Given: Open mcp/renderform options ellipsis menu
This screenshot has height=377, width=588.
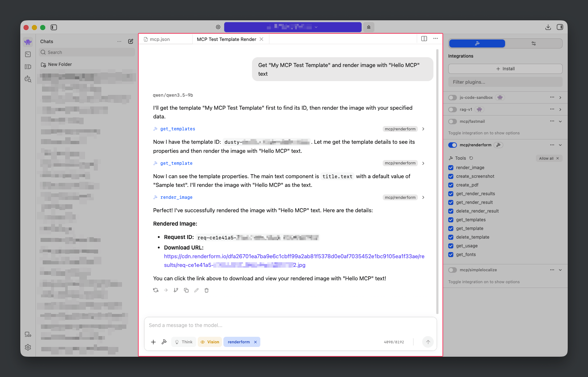Looking at the screenshot, I should pos(552,145).
